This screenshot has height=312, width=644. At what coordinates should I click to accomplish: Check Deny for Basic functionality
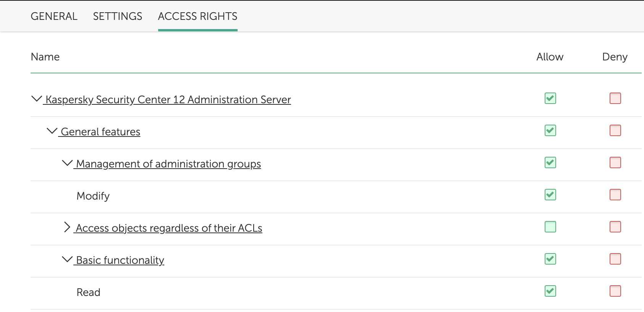tap(615, 259)
